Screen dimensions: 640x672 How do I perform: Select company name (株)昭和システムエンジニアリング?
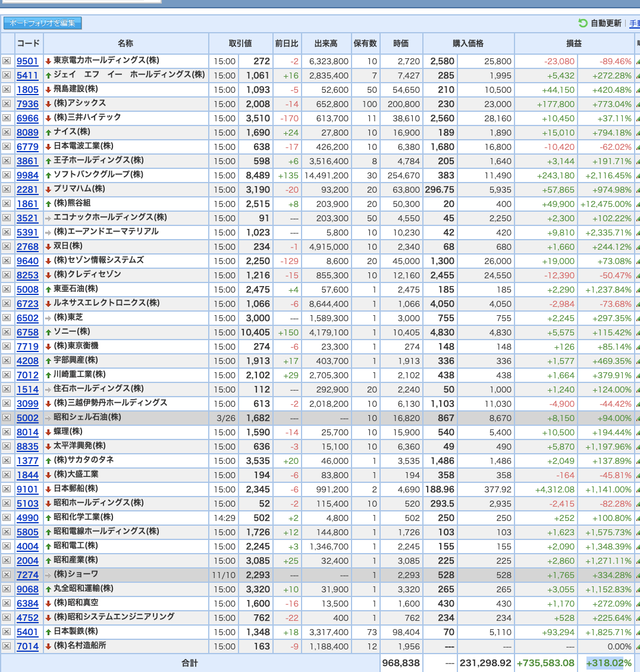(x=114, y=617)
